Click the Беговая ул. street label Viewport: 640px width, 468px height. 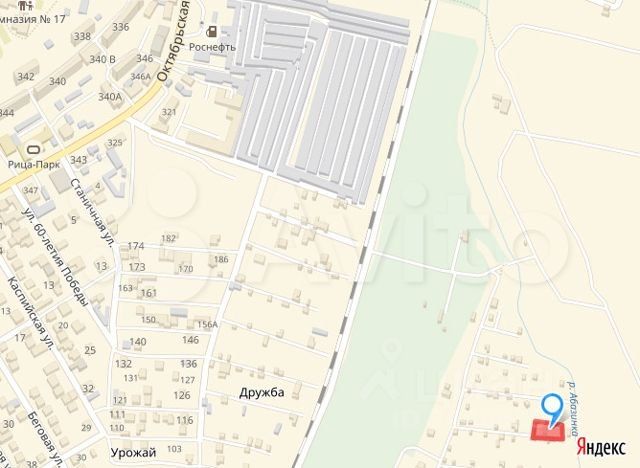[46, 439]
